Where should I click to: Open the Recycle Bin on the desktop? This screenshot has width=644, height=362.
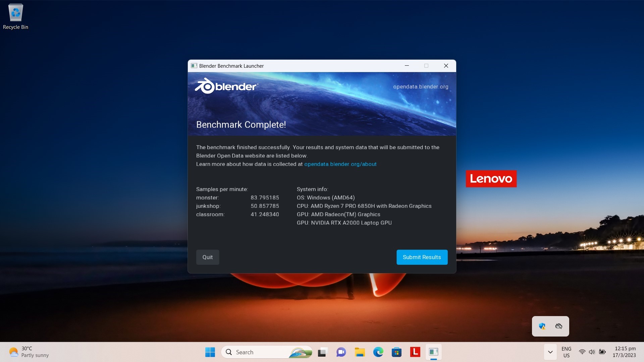(x=15, y=13)
